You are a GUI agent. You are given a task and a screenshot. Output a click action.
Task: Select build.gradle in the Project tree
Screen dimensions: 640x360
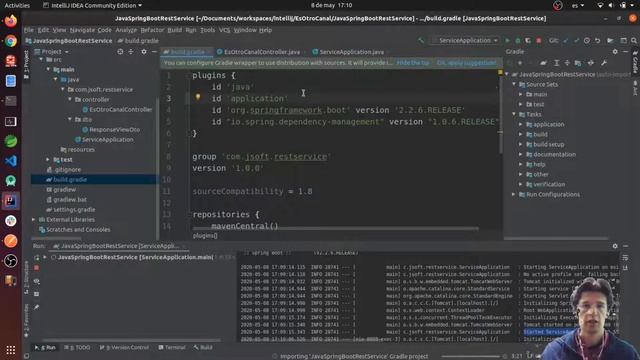(70, 180)
